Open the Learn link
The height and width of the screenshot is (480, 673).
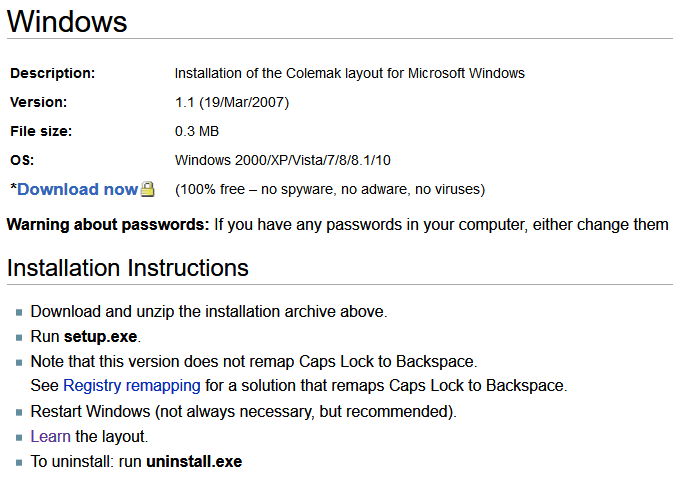(x=50, y=436)
